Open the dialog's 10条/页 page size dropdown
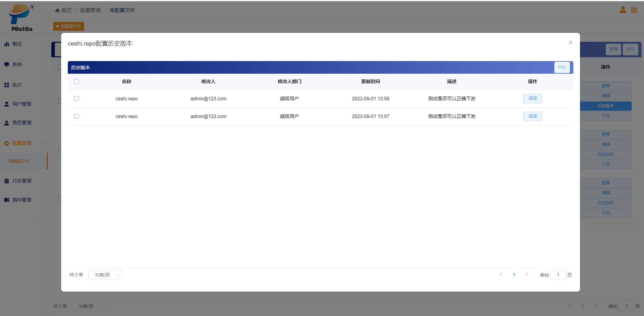The width and height of the screenshot is (644, 316). pos(105,275)
